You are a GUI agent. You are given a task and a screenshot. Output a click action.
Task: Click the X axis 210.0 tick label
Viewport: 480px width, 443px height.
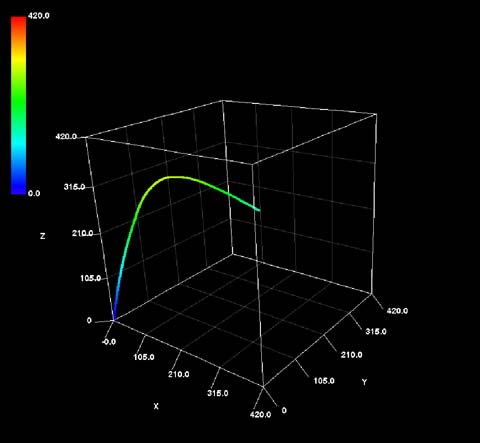[179, 374]
